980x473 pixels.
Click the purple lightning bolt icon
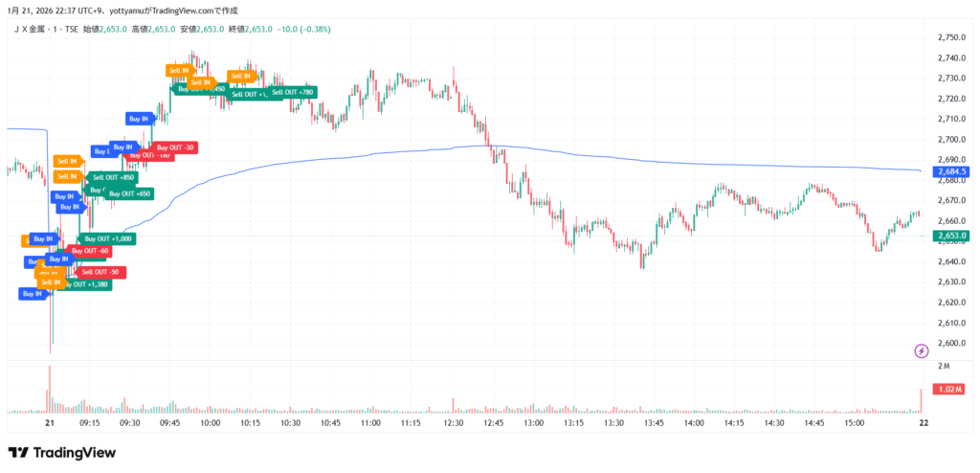point(922,351)
